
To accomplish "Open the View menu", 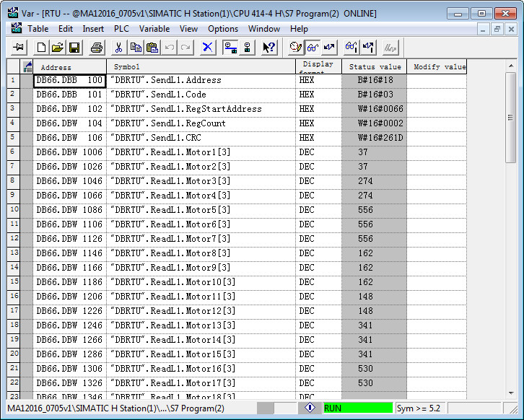I will click(189, 29).
